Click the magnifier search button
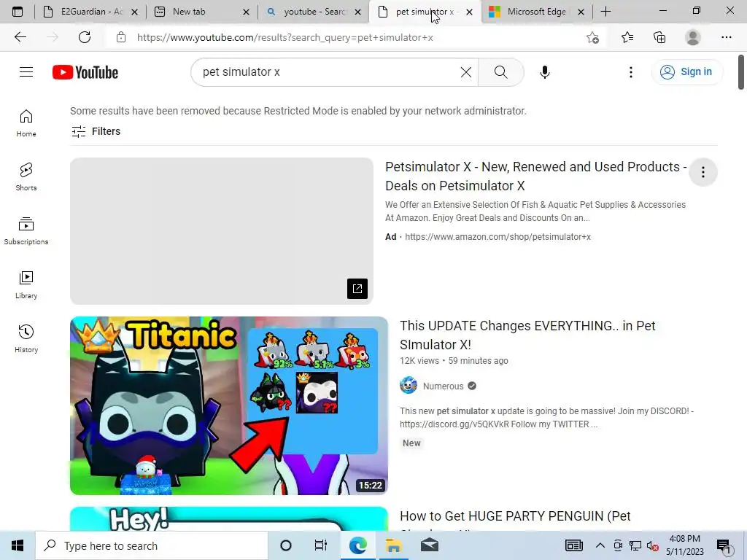 500,72
